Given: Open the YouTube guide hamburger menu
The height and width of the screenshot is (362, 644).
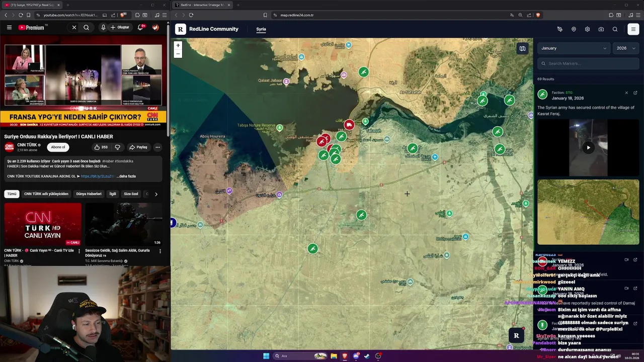Looking at the screenshot, I should [9, 28].
